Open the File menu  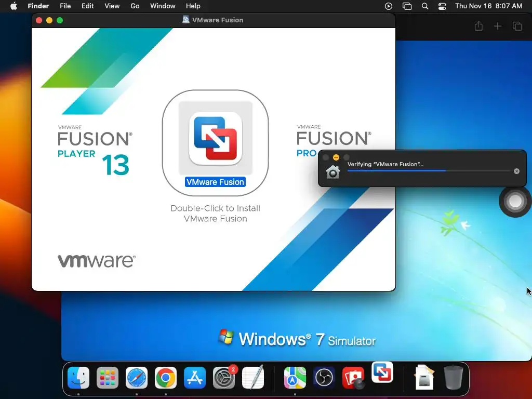[65, 6]
